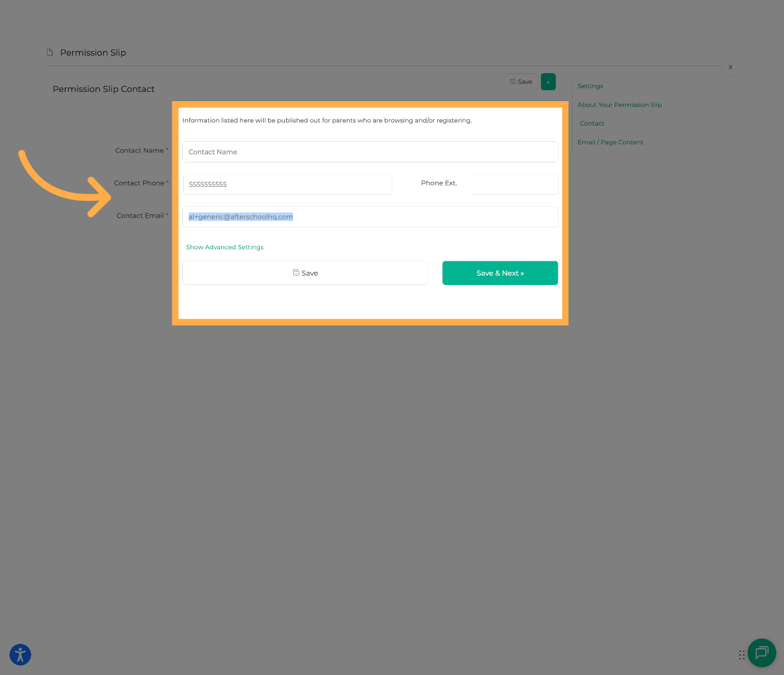Select Settings in the right sidebar
Screen dimensions: 784x675
pos(590,86)
